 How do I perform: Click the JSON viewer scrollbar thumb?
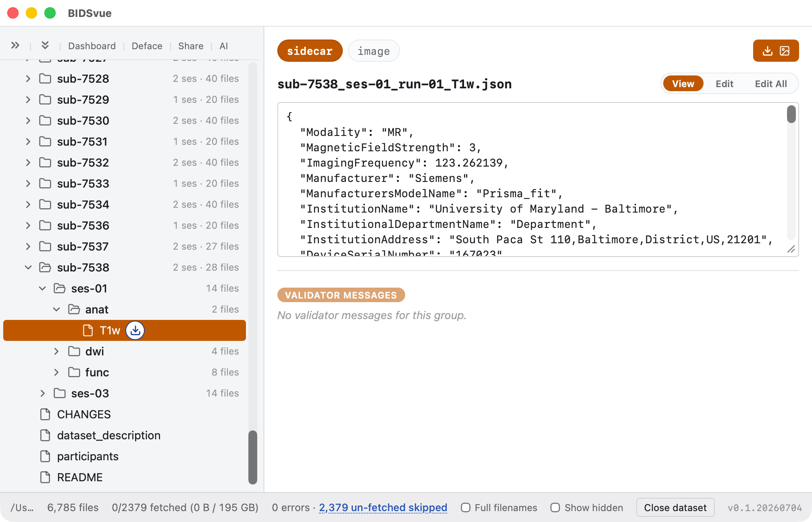tap(791, 114)
